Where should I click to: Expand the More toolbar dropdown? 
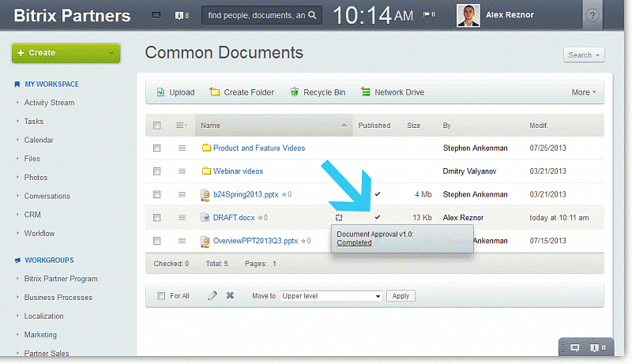coord(583,92)
